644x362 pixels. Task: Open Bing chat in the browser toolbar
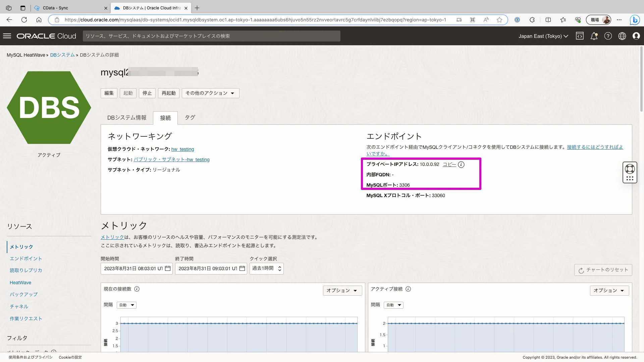click(635, 20)
